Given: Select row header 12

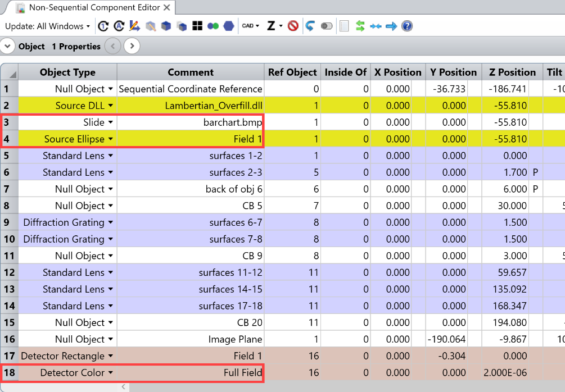Looking at the screenshot, I should tap(10, 272).
